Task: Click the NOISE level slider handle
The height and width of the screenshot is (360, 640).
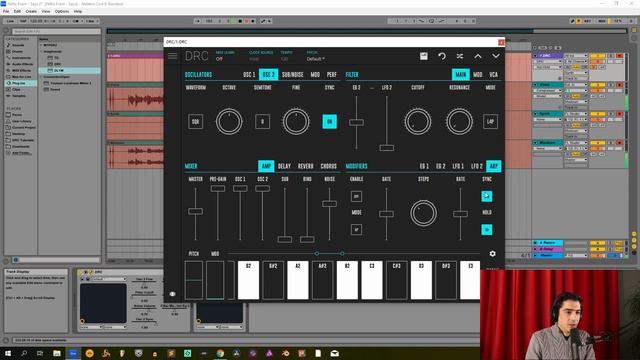Action: tap(329, 203)
